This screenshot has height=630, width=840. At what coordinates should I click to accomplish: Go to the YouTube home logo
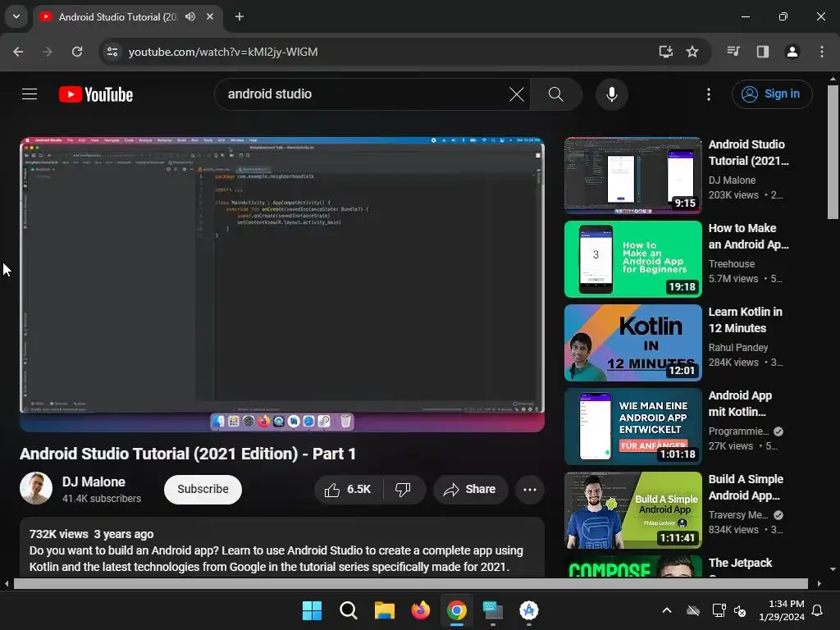[96, 94]
